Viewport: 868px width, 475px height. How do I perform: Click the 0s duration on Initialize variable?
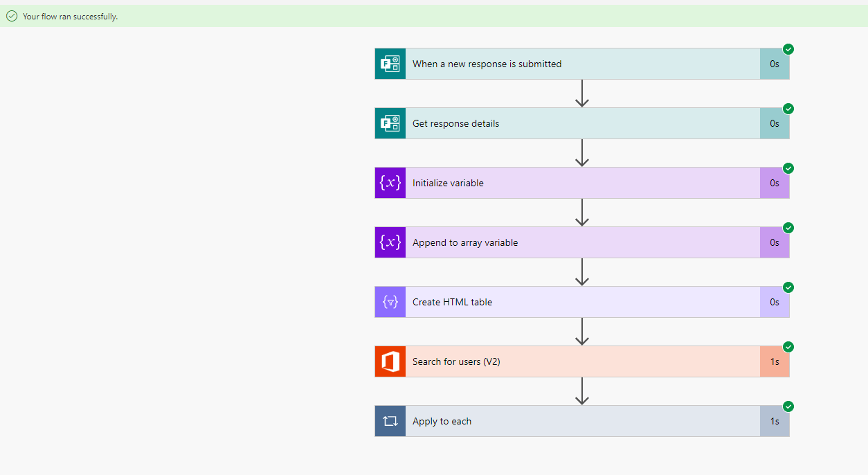[775, 182]
